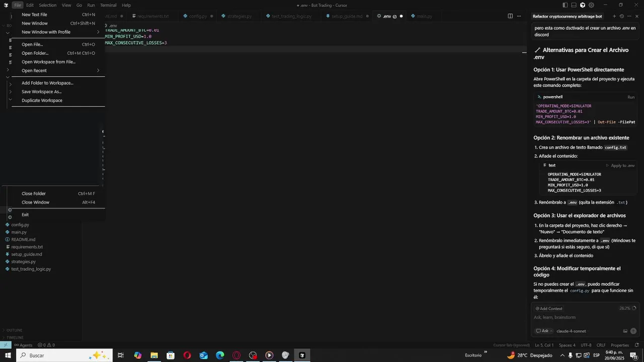
Task: Click the send arrow button in chat
Action: coord(633,331)
